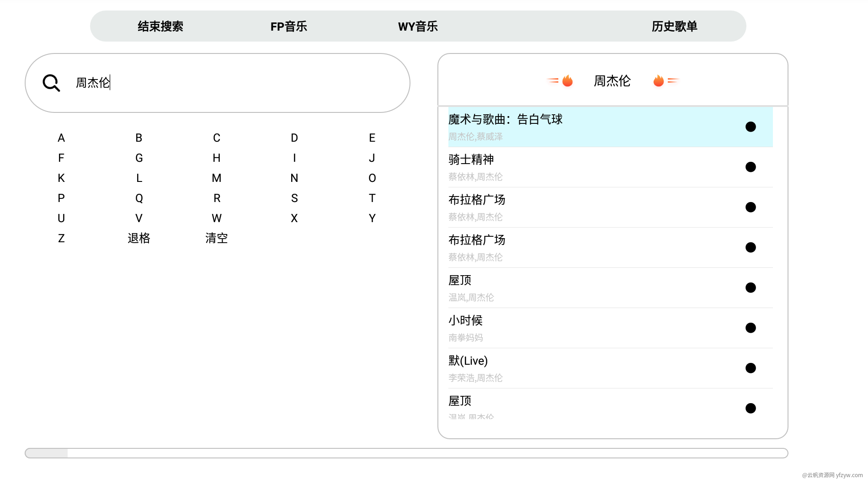Viewport: 868px width, 484px height.
Task: Tap the letter M key
Action: (217, 178)
